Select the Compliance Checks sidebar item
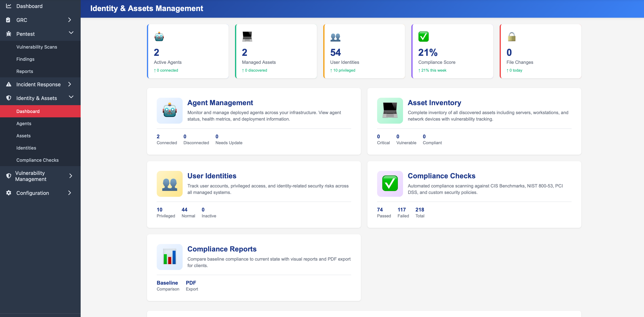Image resolution: width=644 pixels, height=317 pixels. (38, 160)
